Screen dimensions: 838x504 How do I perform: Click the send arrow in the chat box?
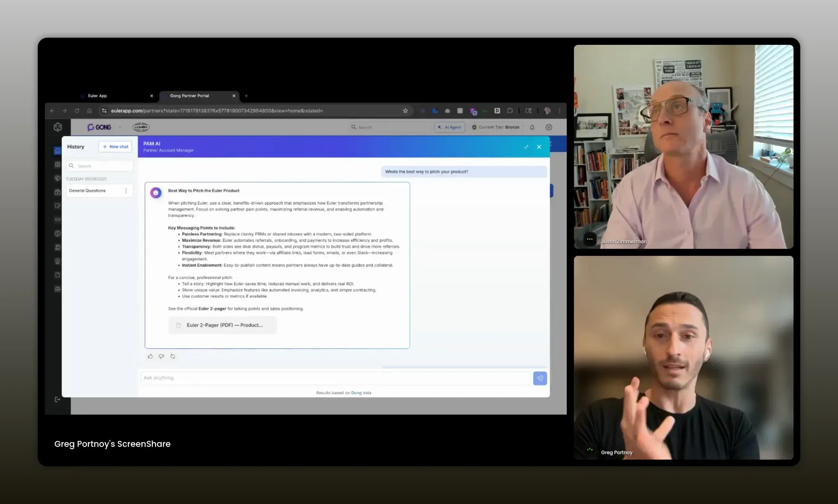tap(540, 378)
